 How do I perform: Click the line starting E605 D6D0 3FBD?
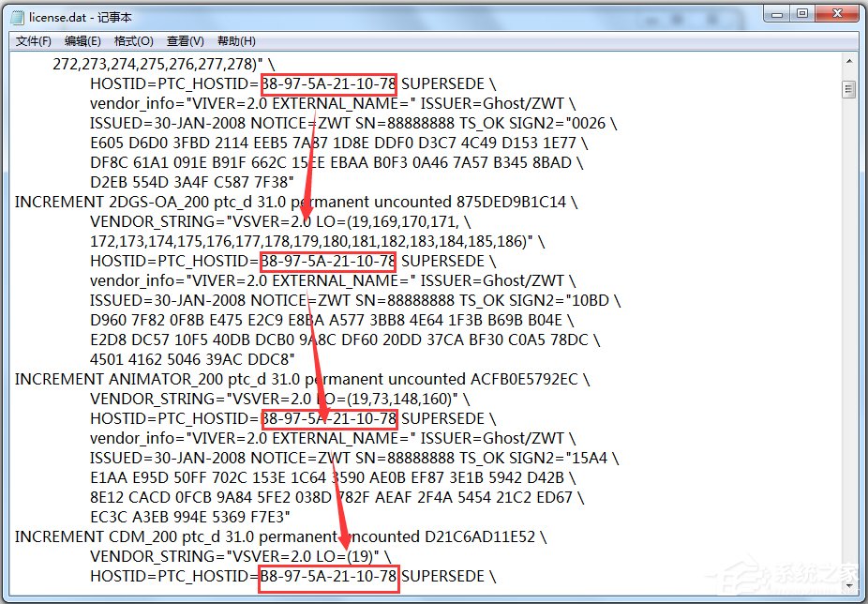tap(339, 143)
